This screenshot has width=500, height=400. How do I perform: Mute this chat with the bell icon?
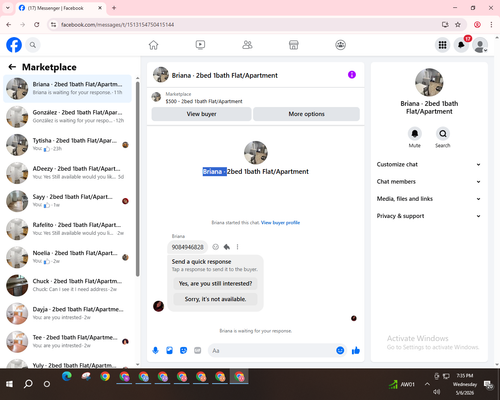point(414,134)
